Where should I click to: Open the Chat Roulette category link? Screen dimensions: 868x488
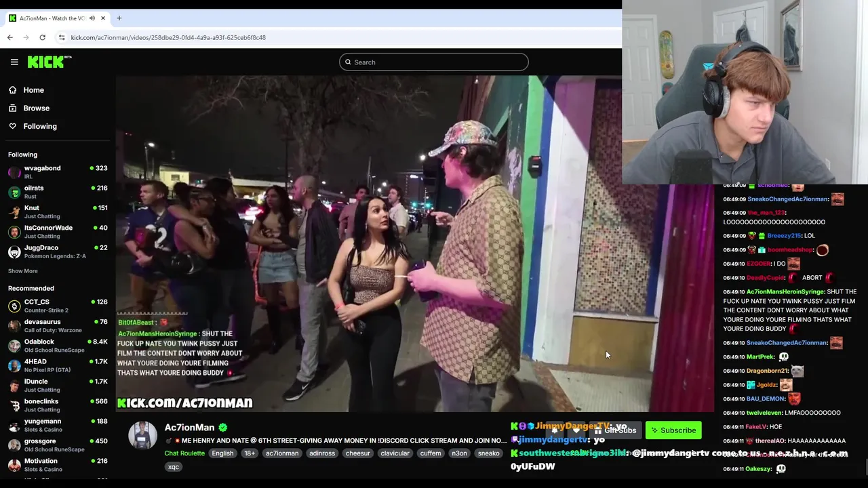[184, 453]
